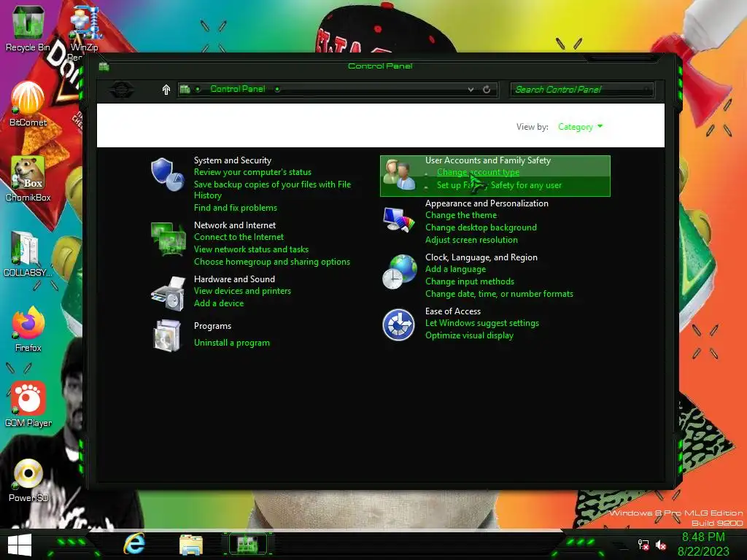Open the Windows Start button
Screen dimensions: 747x560
(20, 545)
